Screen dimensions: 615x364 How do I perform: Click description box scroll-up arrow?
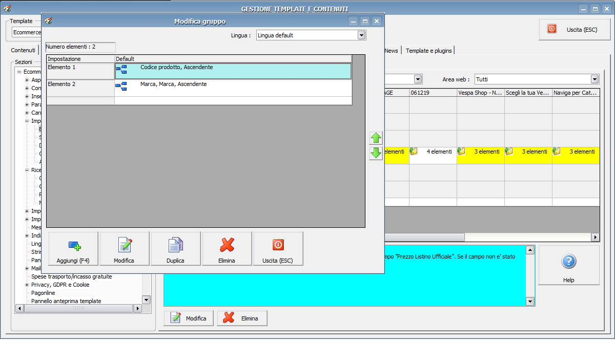[x=530, y=250]
